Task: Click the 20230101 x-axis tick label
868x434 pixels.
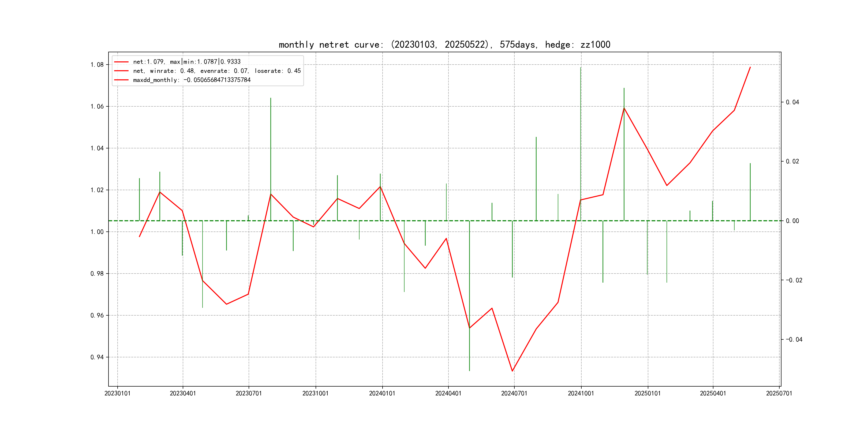Action: click(117, 393)
